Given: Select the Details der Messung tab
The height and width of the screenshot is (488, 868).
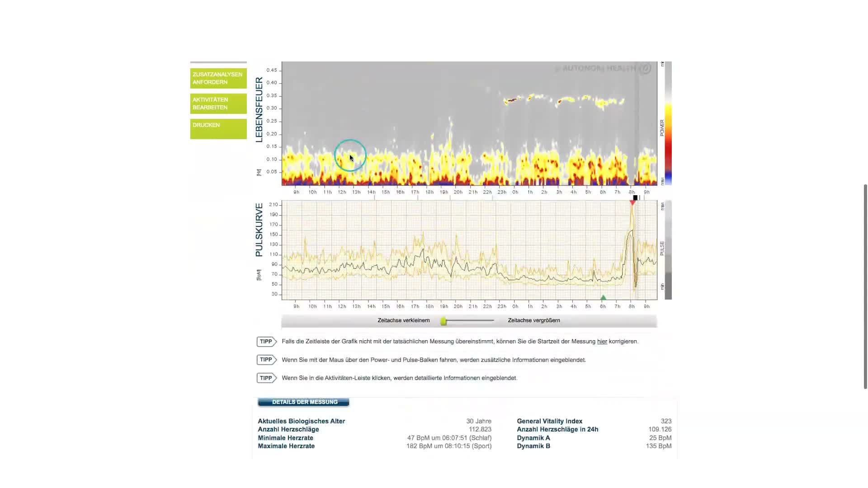Looking at the screenshot, I should coord(303,402).
